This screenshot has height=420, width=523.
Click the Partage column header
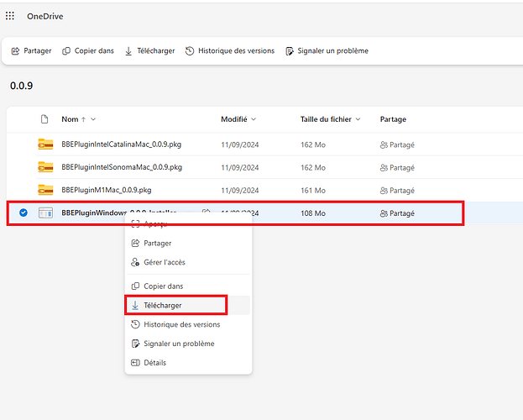(x=393, y=119)
